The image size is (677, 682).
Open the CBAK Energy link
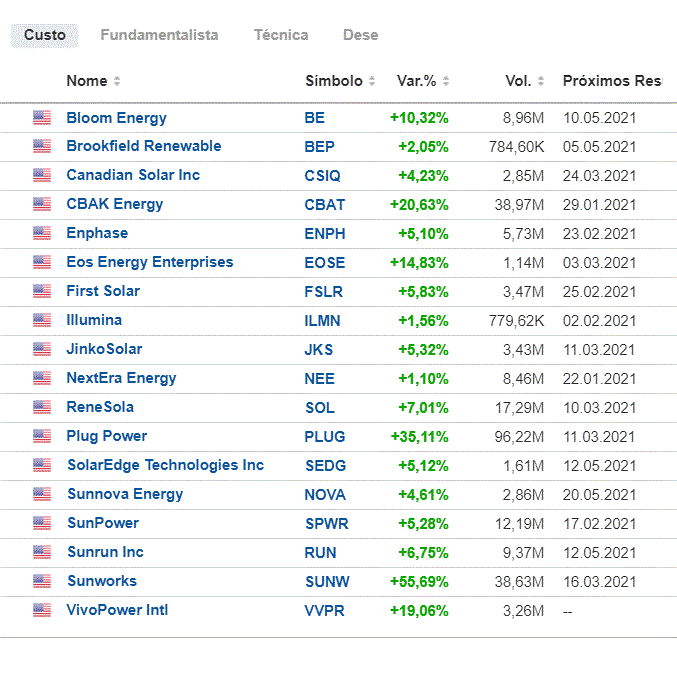click(114, 204)
